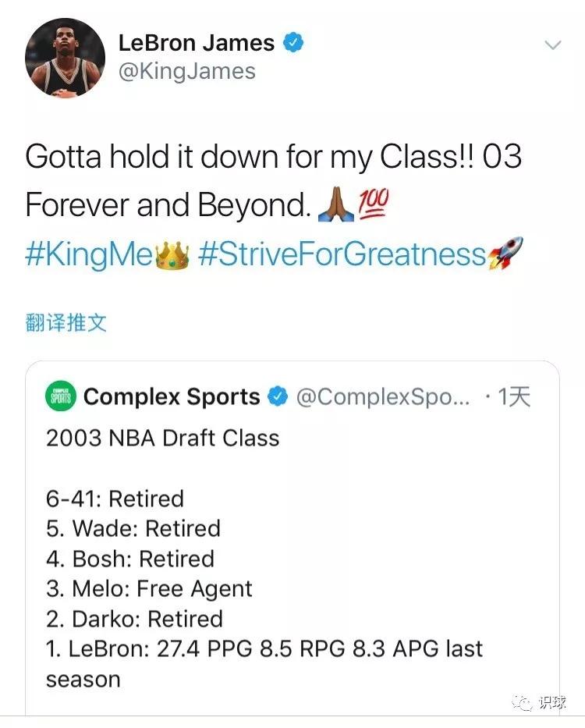Open Complex Sports avatar icon

[x=61, y=396]
